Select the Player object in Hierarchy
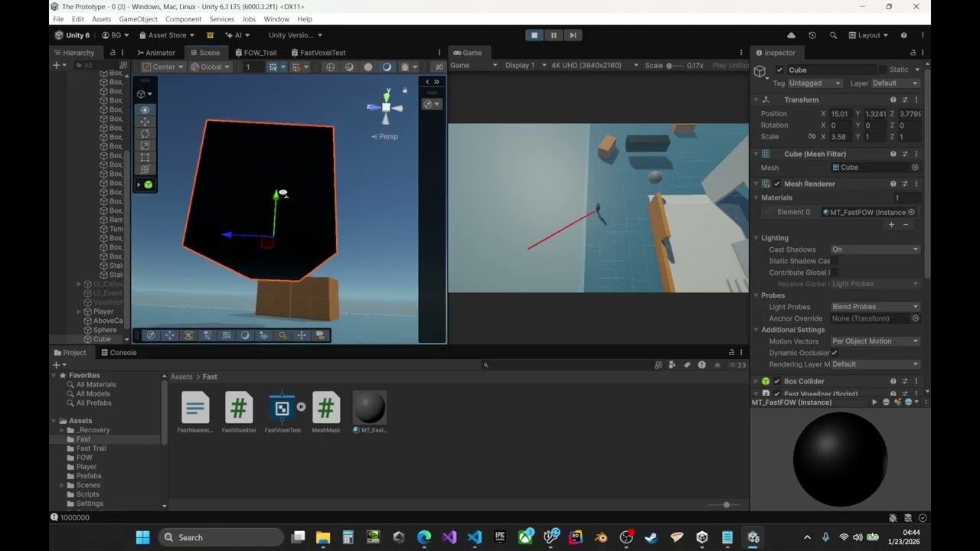The image size is (980, 551). click(103, 311)
